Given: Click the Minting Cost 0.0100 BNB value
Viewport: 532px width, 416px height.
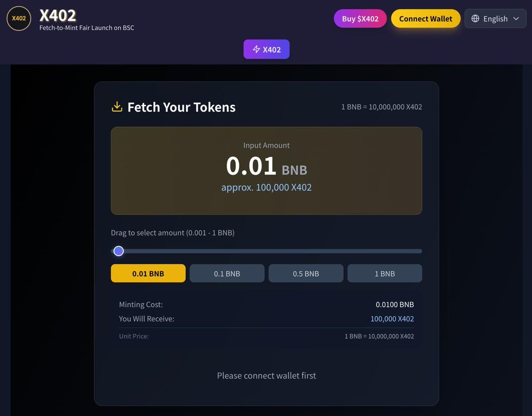Looking at the screenshot, I should (x=395, y=304).
